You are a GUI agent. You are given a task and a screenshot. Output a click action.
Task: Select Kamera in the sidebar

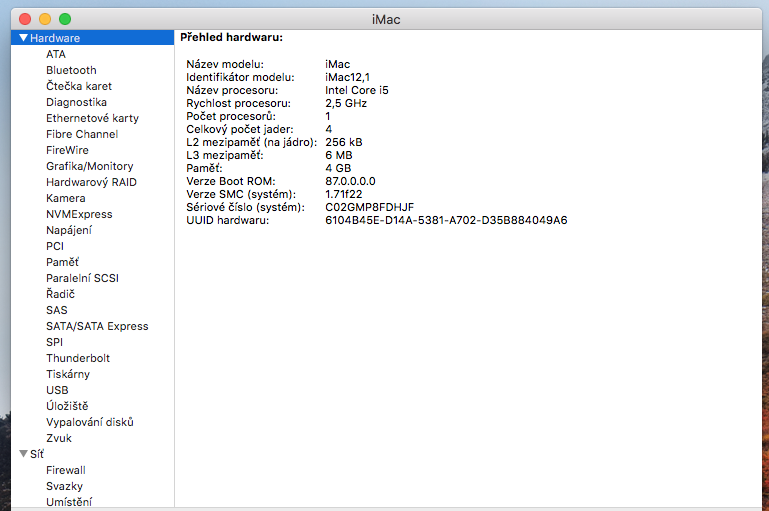pyautogui.click(x=66, y=198)
